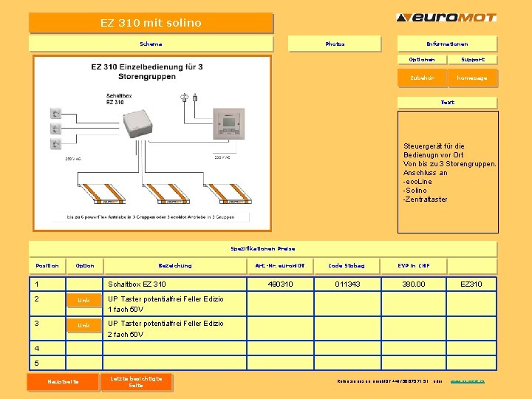Click the Link button in row 3
Image resolution: width=532 pixels, height=399 pixels.
coord(83,325)
